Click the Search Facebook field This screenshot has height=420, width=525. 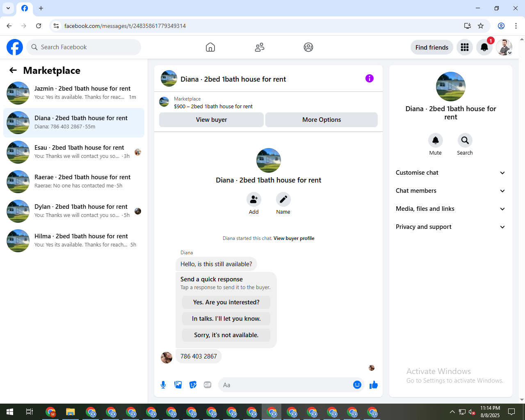point(84,47)
